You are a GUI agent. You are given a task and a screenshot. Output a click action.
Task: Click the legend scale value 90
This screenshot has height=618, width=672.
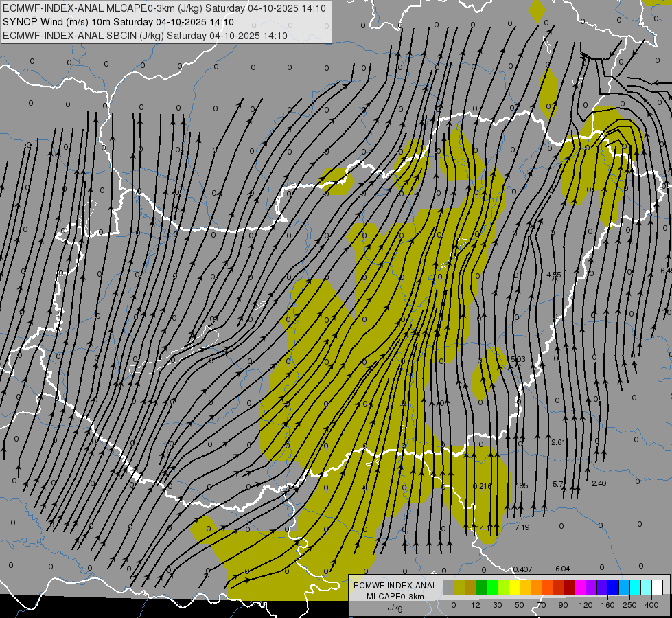pyautogui.click(x=563, y=605)
